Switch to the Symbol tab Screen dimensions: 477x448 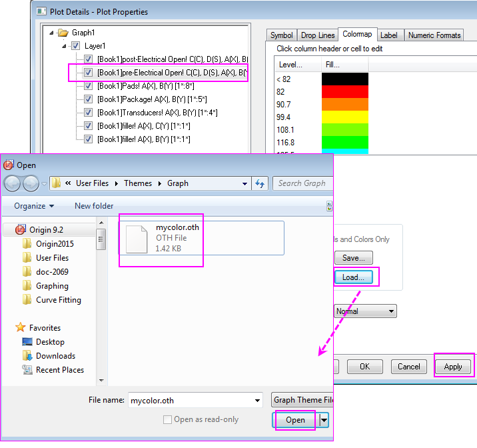click(x=281, y=35)
